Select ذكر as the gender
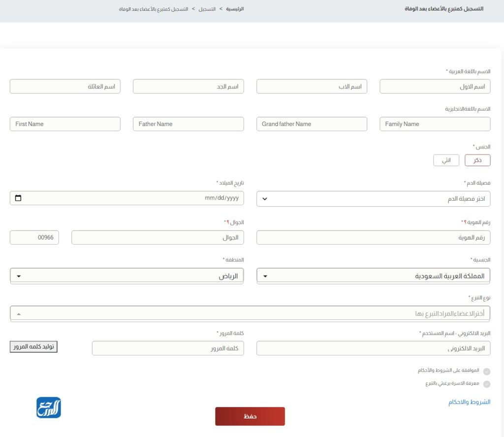 tap(477, 160)
